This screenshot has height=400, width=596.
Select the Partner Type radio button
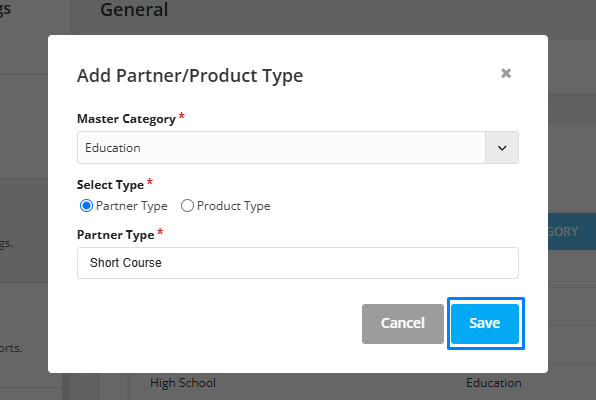tap(86, 206)
